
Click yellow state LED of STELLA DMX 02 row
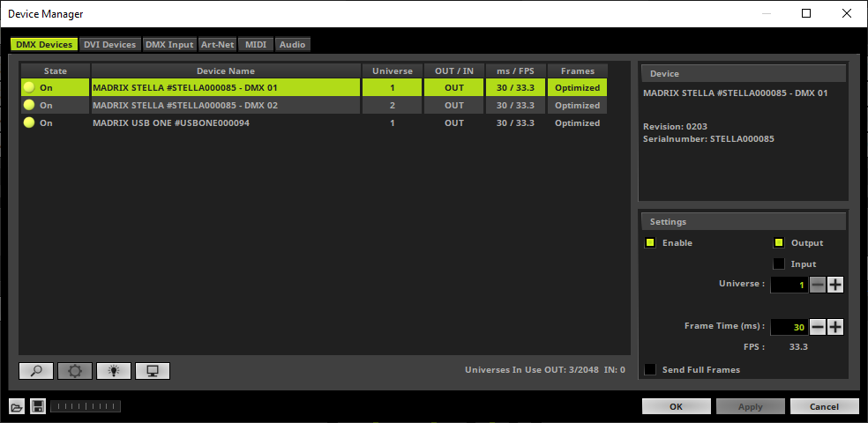click(x=29, y=105)
